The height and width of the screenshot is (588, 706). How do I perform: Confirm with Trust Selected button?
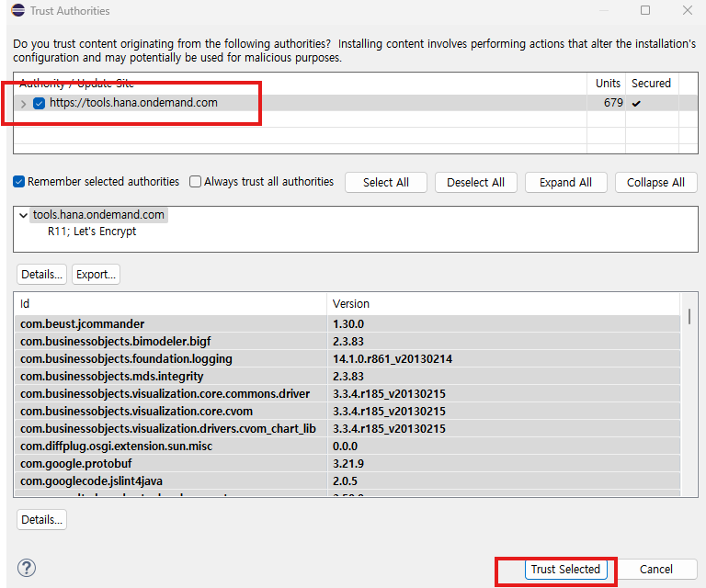(565, 569)
